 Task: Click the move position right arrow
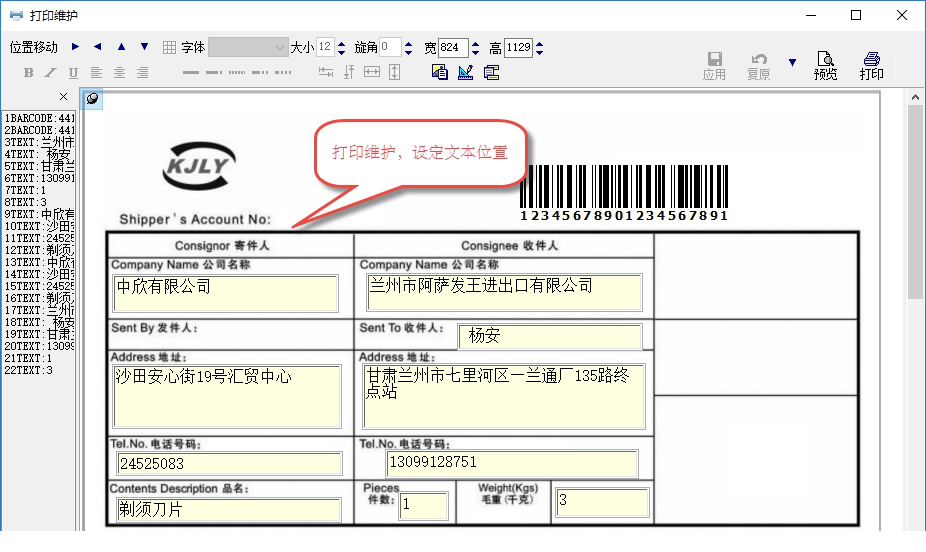(75, 47)
